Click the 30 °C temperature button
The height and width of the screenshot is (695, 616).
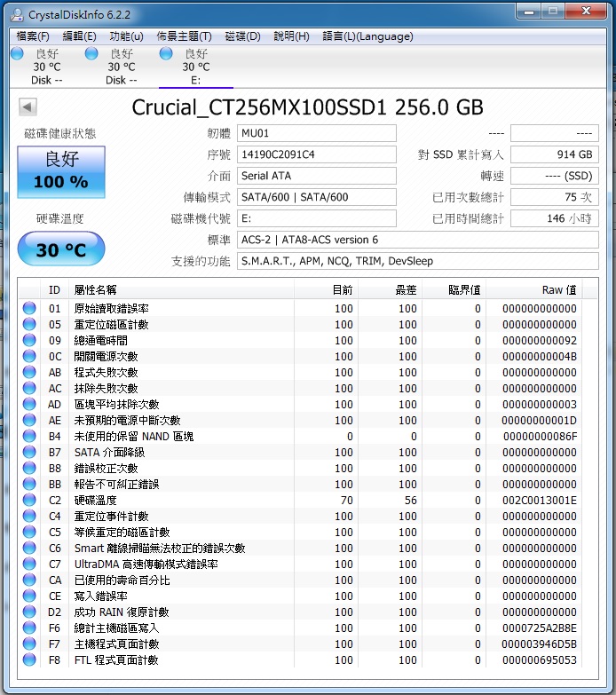[x=61, y=249]
